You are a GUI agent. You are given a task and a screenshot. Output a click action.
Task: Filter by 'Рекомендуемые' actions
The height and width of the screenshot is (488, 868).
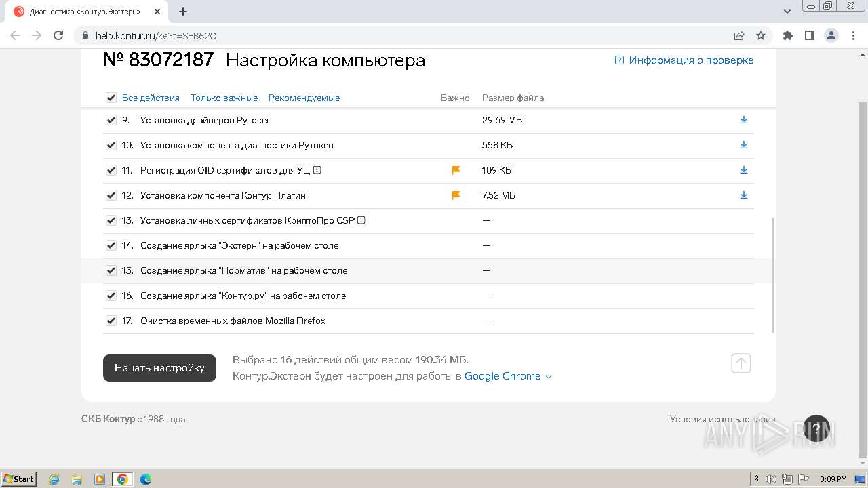click(x=304, y=98)
